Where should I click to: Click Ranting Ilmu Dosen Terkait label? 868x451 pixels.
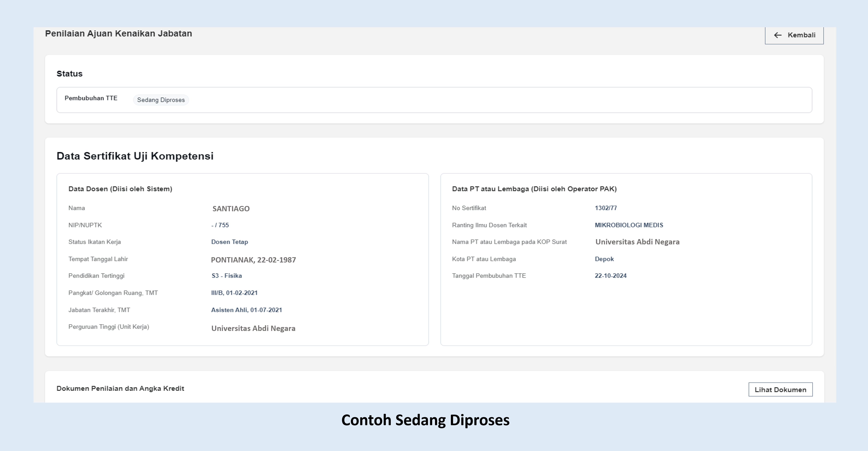489,225
